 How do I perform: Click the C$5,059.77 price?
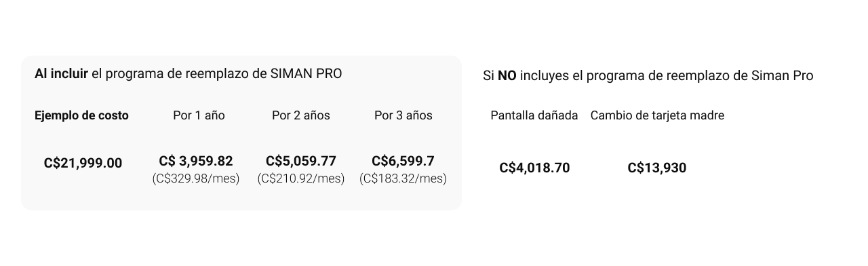(301, 161)
